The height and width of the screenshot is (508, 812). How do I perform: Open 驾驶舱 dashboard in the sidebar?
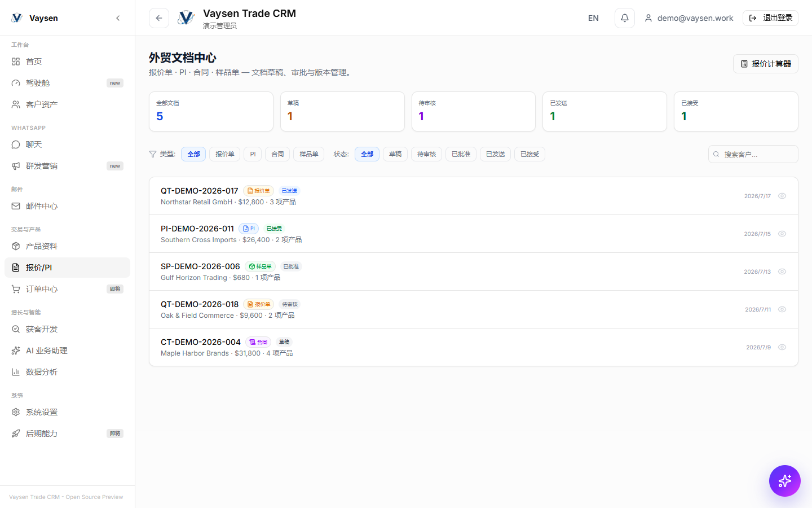[x=67, y=83]
